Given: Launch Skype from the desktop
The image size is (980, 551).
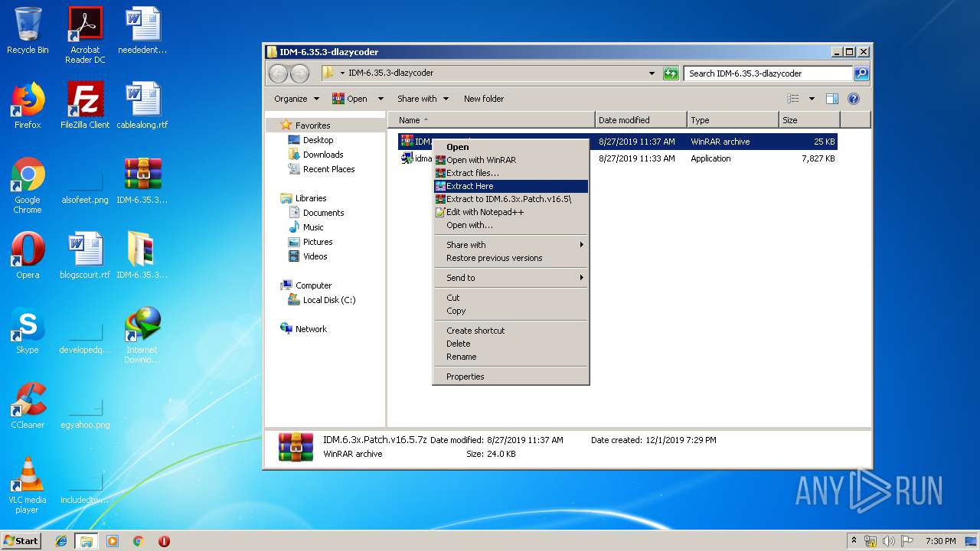Looking at the screenshot, I should click(x=28, y=331).
